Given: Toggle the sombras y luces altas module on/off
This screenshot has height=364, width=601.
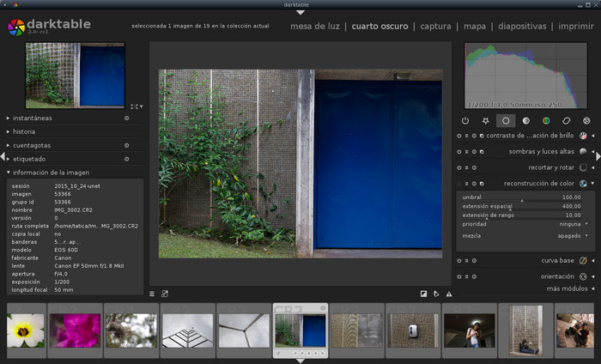Looking at the screenshot, I should point(459,152).
